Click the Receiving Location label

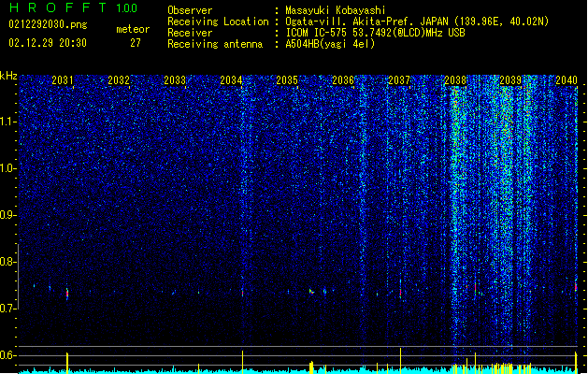pyautogui.click(x=218, y=22)
